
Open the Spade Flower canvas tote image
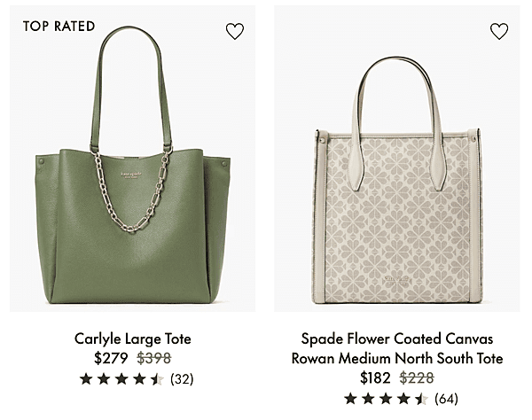coord(397,159)
